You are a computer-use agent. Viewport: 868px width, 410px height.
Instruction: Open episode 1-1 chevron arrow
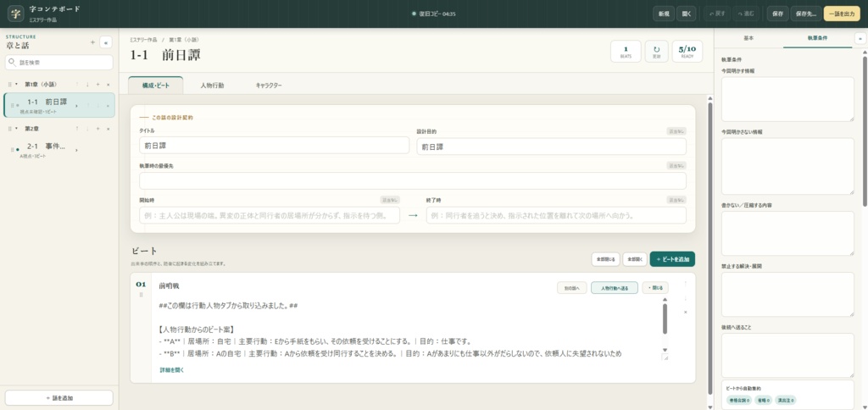[x=76, y=104]
